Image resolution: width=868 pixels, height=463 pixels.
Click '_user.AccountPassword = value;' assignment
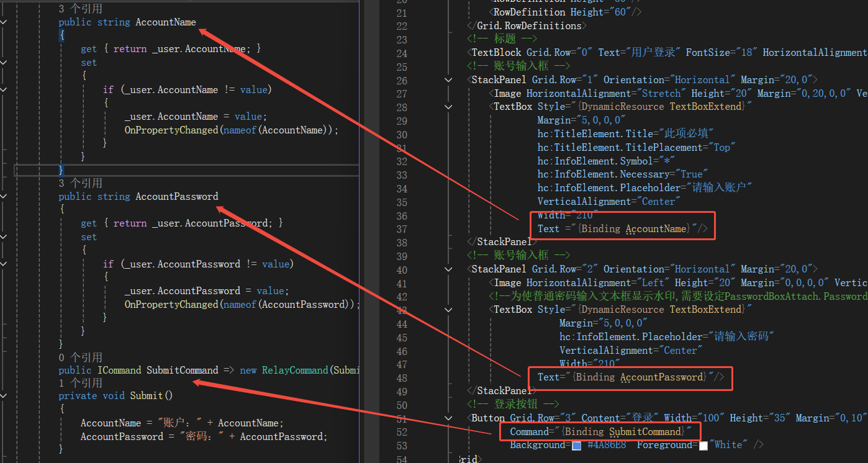(207, 291)
